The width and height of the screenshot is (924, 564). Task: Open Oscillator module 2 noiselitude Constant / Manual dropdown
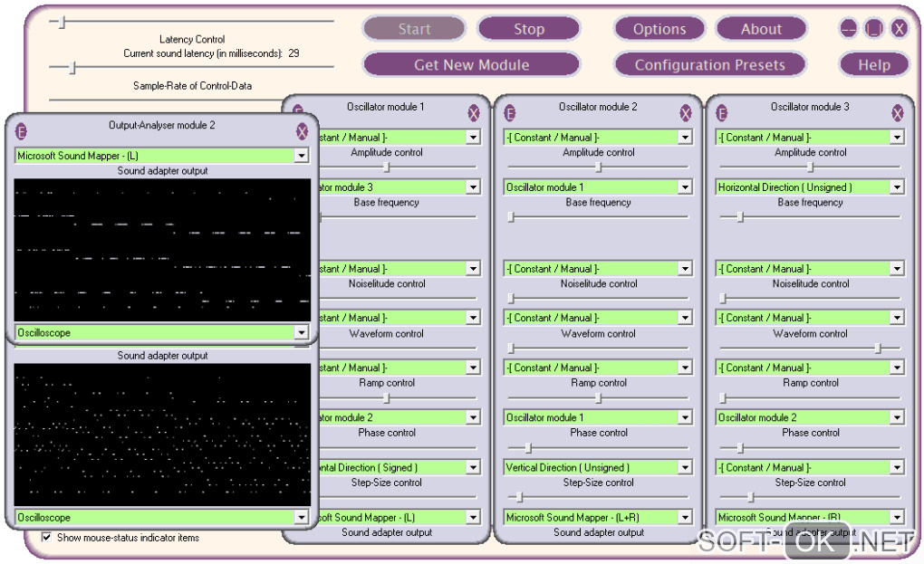click(598, 269)
